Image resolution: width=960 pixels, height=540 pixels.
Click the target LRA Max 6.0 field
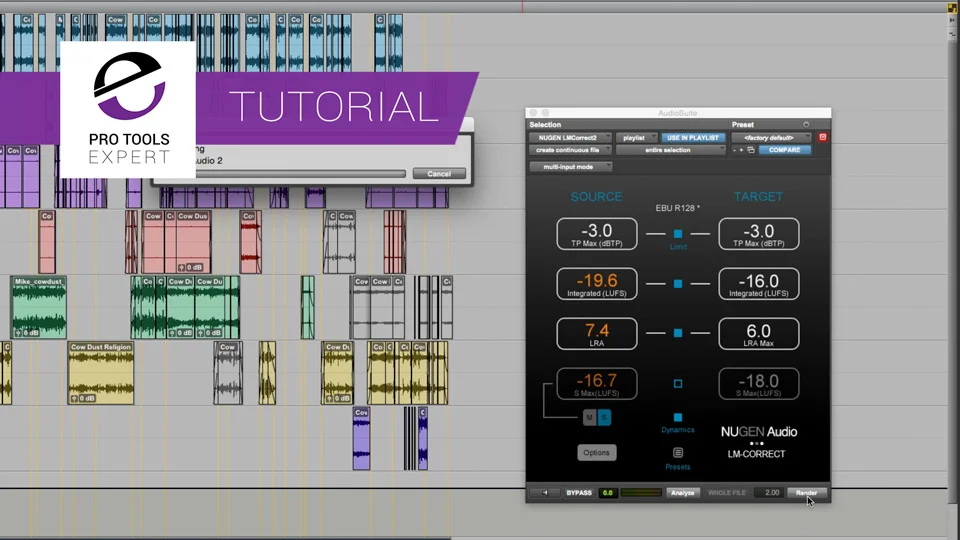point(759,334)
